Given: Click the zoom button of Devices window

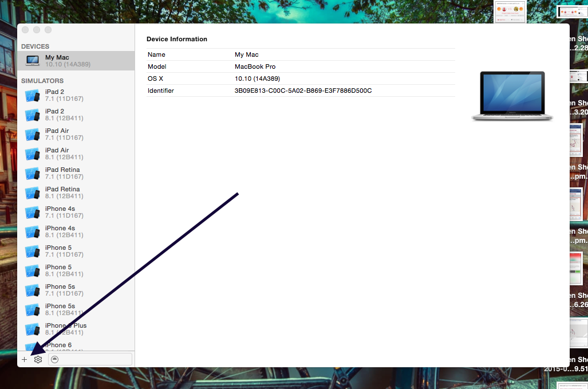Looking at the screenshot, I should (x=48, y=30).
